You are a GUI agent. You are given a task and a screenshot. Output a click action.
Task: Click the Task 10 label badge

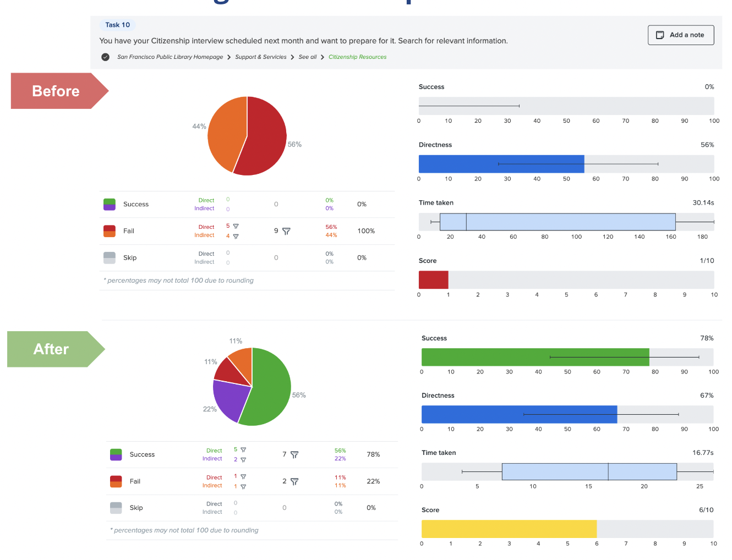pyautogui.click(x=117, y=25)
